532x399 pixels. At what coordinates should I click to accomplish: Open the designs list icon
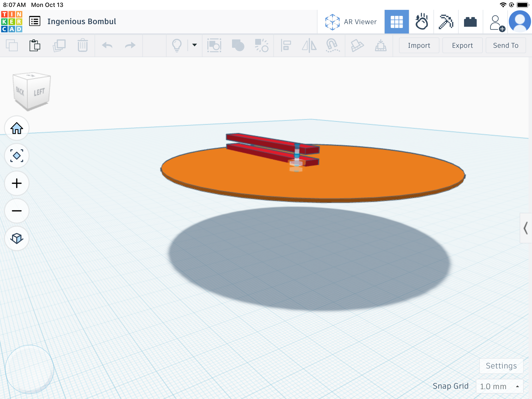coord(35,21)
